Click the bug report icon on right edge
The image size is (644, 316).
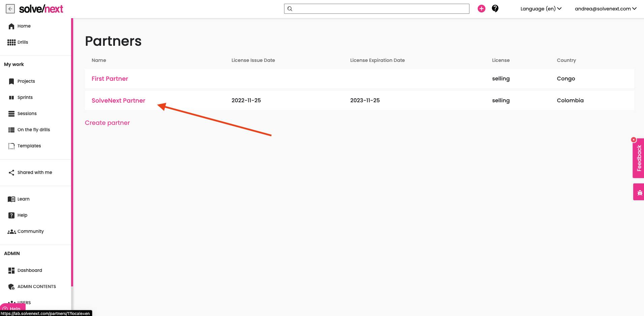click(640, 192)
